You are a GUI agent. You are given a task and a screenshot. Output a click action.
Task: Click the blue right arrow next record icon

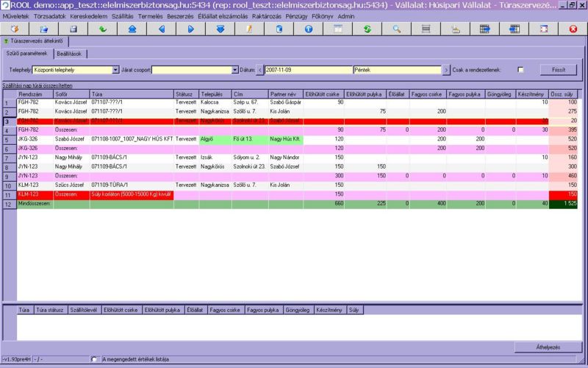[x=190, y=29]
